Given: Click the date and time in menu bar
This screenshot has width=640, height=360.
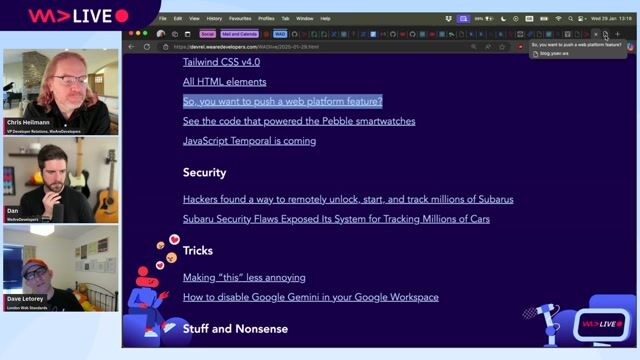Looking at the screenshot, I should pos(611,19).
